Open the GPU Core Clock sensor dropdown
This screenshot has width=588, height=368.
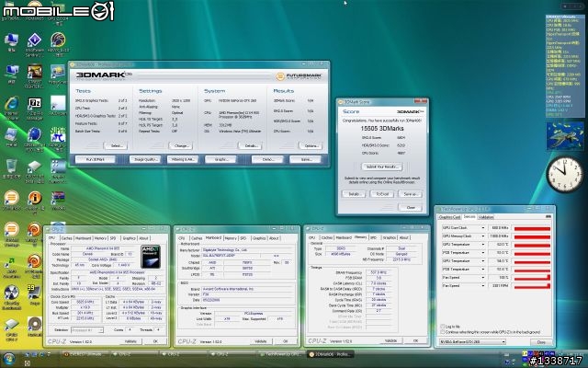pyautogui.click(x=482, y=228)
